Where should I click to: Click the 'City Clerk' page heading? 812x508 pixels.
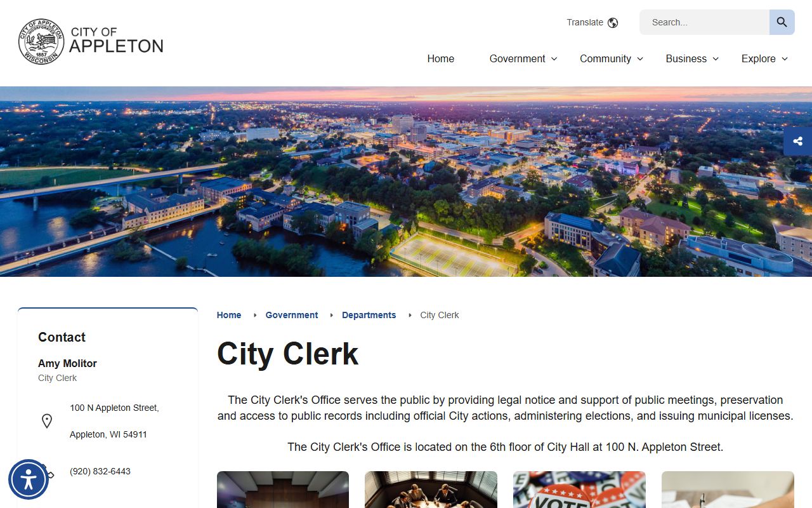pos(288,354)
